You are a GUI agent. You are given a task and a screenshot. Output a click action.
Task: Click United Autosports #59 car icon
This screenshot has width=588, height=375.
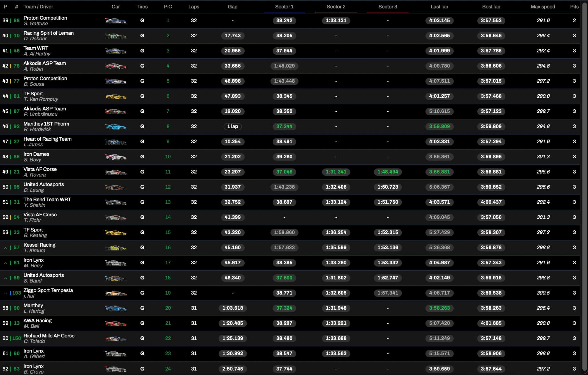(x=115, y=278)
